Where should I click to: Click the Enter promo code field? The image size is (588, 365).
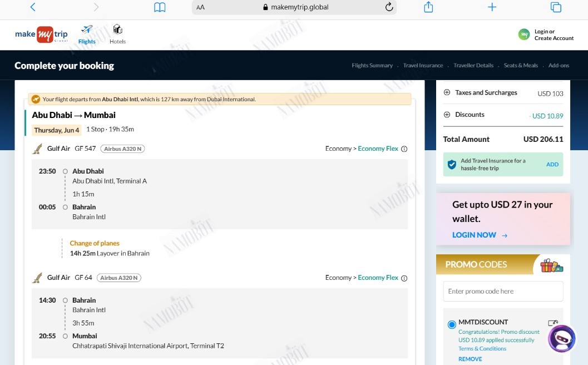click(503, 291)
